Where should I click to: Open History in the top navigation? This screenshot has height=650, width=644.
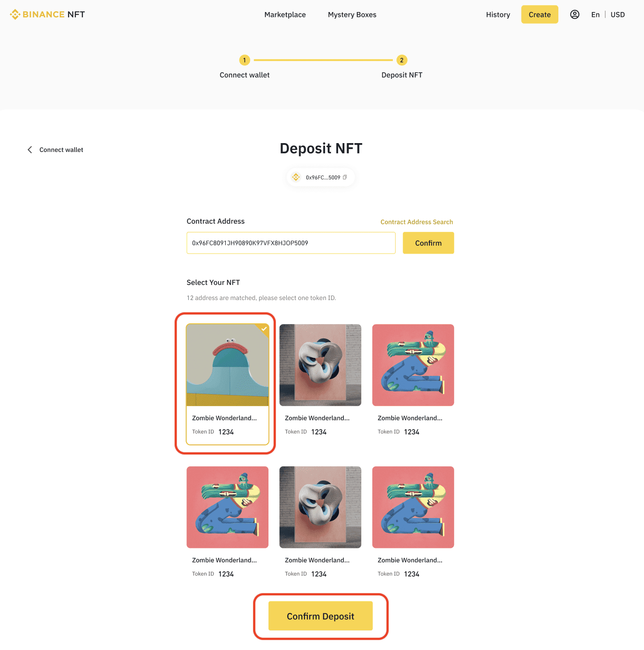point(498,15)
